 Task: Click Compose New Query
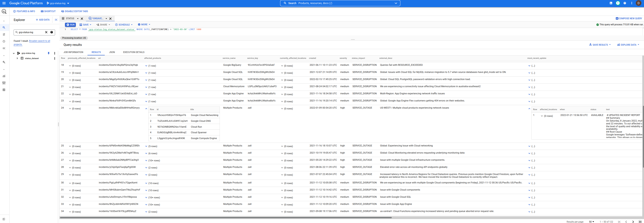(x=629, y=19)
